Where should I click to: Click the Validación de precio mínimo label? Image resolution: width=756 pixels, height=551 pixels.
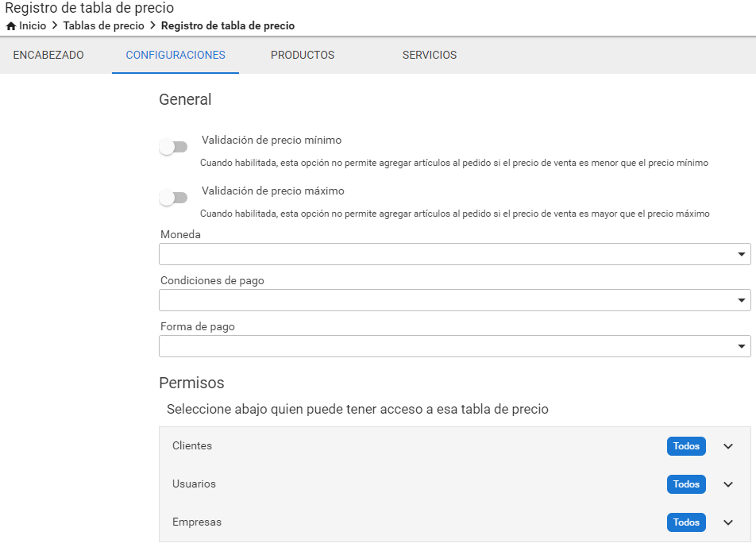[272, 141]
